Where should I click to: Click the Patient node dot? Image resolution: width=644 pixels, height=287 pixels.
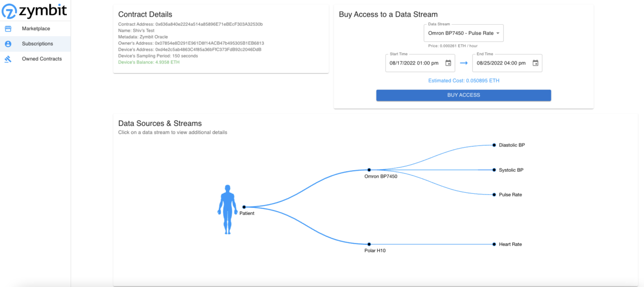244,207
